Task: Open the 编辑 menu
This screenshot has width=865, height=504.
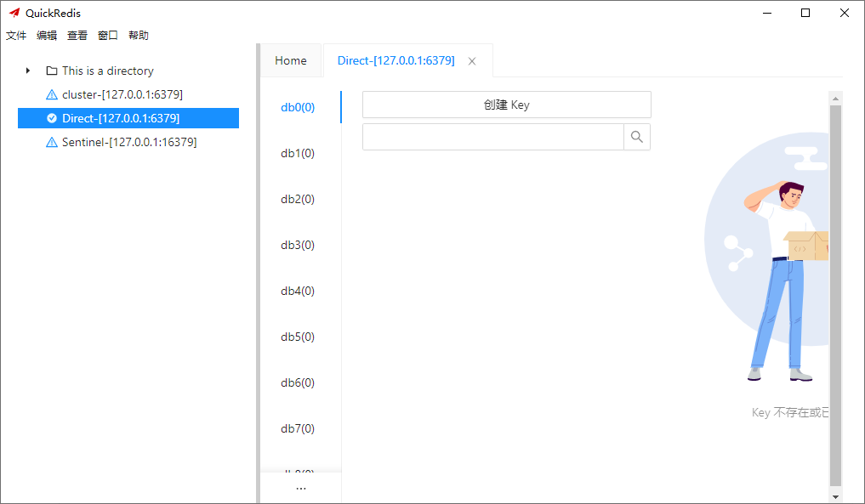Action: [47, 36]
